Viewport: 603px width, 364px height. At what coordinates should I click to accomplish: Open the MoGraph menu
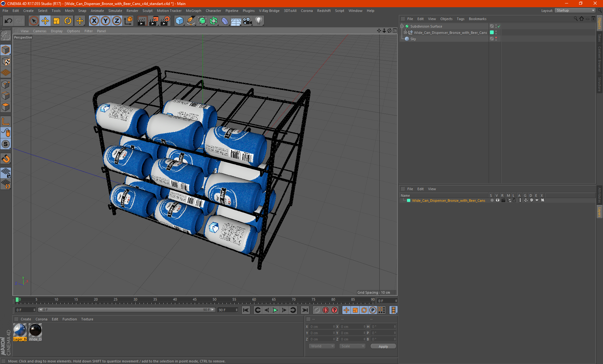click(x=193, y=11)
